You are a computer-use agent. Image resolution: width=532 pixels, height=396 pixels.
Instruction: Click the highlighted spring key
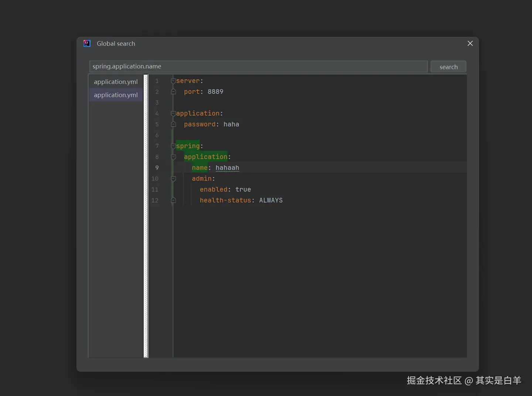[188, 146]
